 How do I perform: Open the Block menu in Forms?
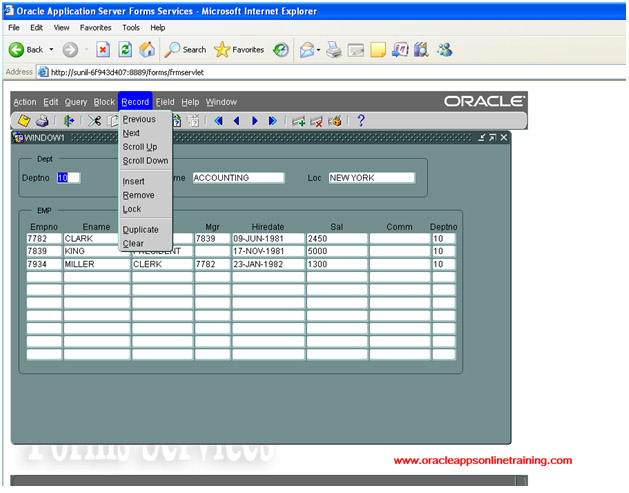click(x=104, y=102)
